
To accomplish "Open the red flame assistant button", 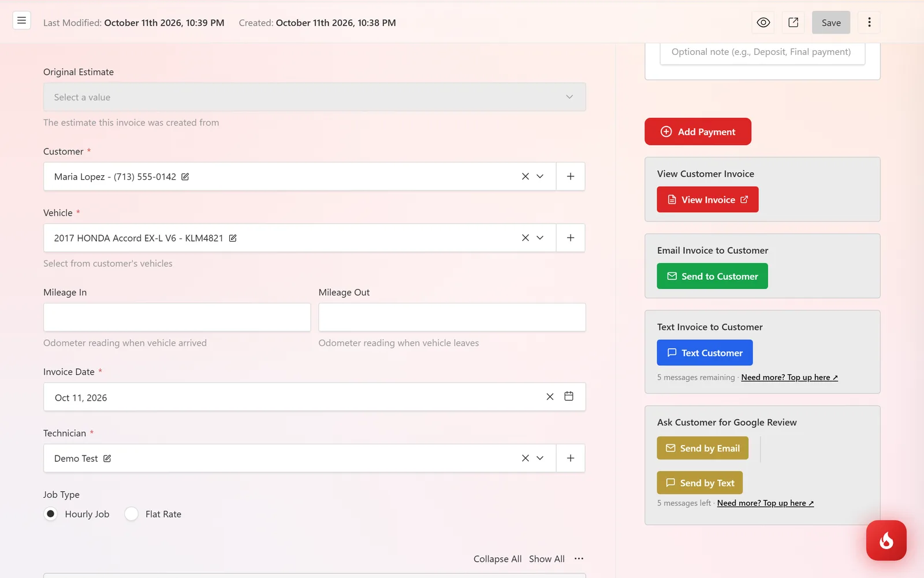I will coord(886,540).
